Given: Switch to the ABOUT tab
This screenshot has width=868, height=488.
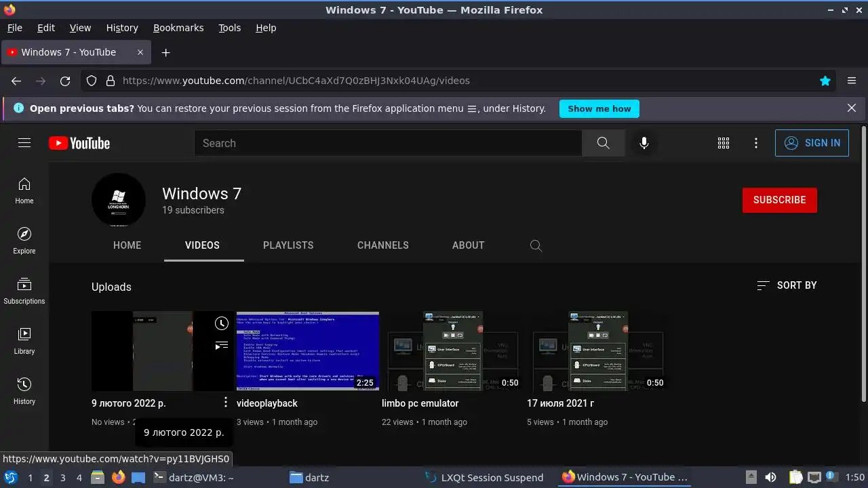Looking at the screenshot, I should (469, 245).
